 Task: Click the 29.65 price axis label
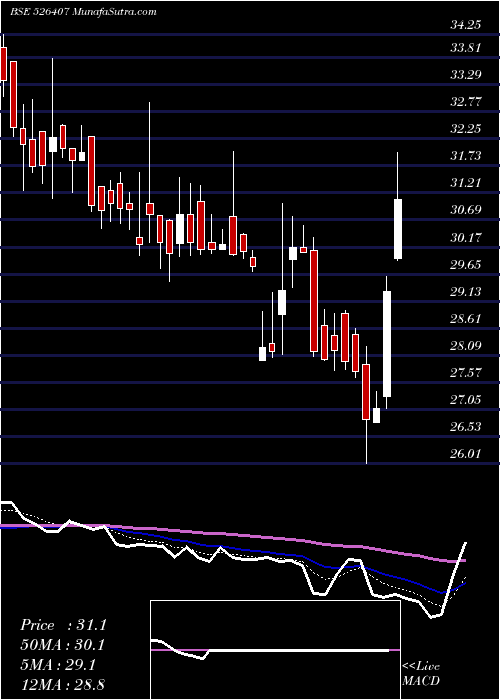(x=465, y=265)
